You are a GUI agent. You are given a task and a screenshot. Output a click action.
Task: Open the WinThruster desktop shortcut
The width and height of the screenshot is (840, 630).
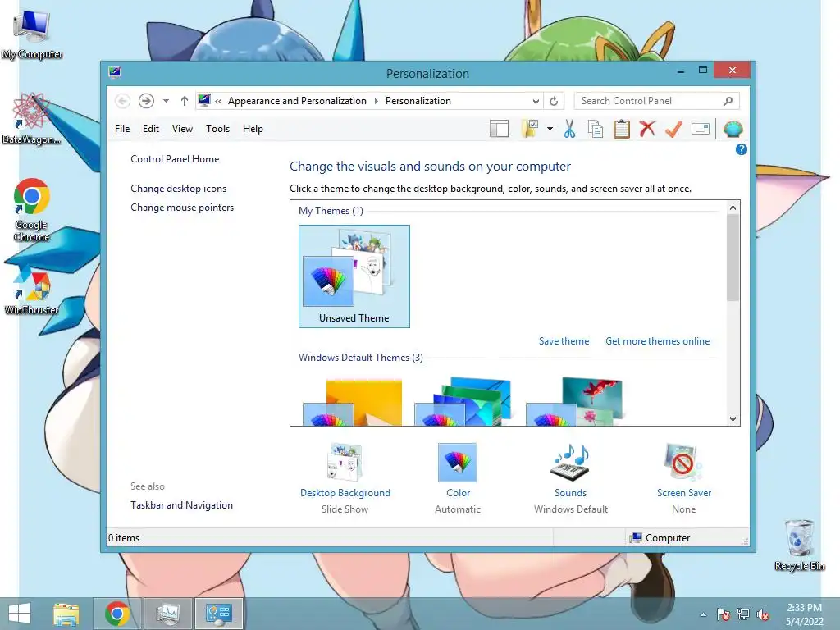(x=32, y=290)
